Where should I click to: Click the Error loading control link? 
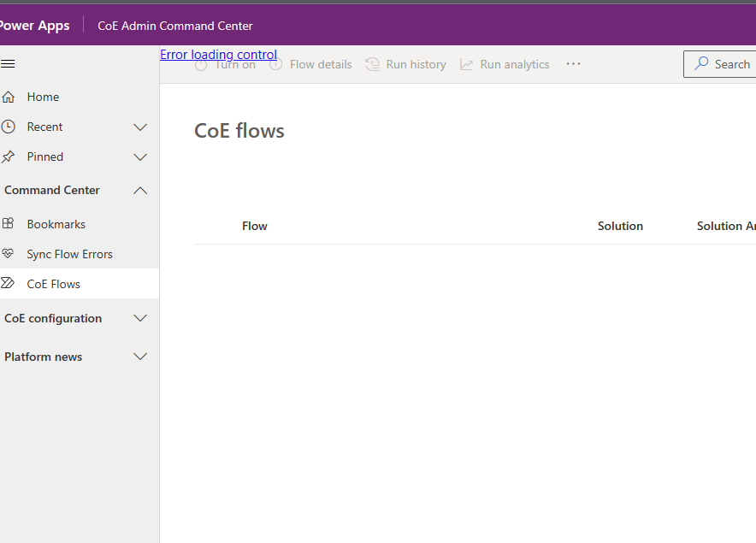[x=218, y=54]
